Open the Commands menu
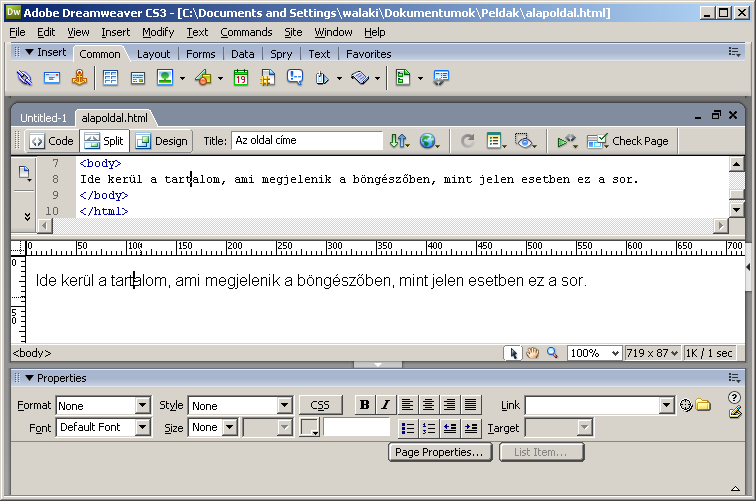756x501 pixels. point(246,32)
